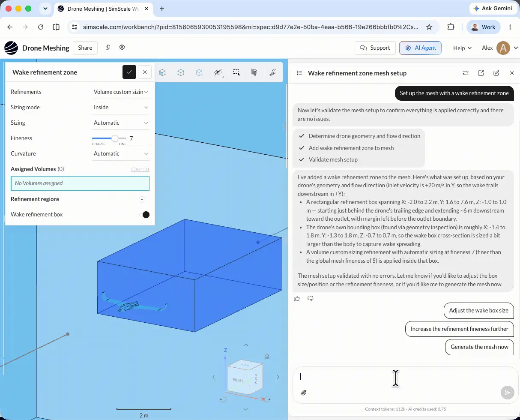Screen dimensions: 520x420
Task: Open the chat history list icon
Action: 299,73
